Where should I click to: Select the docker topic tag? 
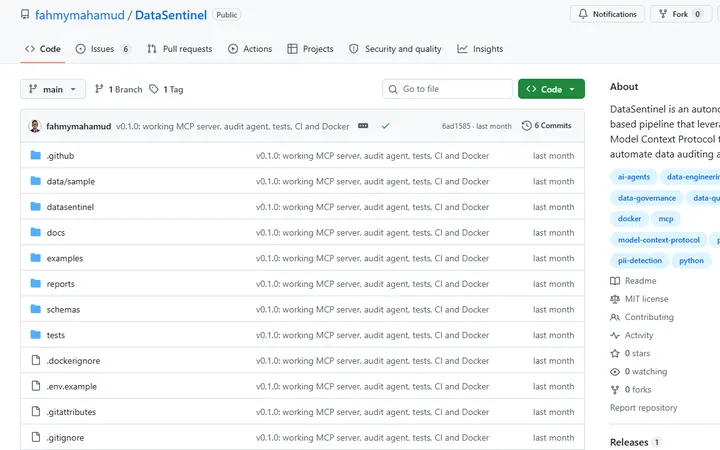pyautogui.click(x=629, y=219)
